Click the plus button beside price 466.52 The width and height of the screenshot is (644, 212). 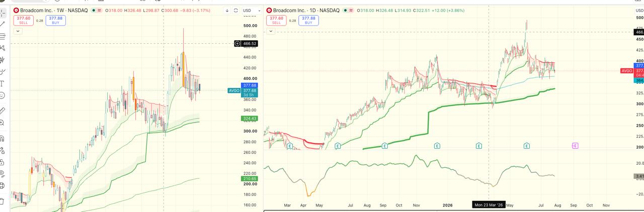point(237,44)
